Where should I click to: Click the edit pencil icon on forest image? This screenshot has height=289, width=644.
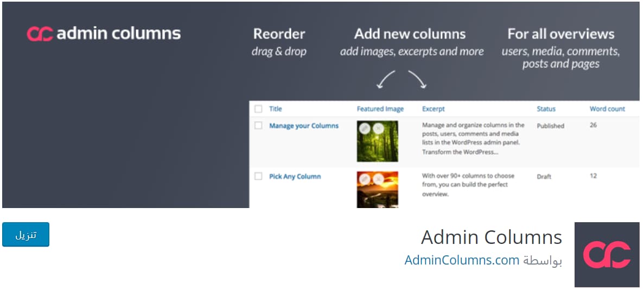(x=365, y=129)
